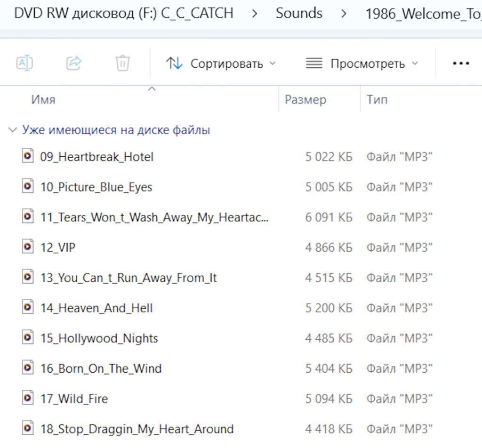Click MP3 icon of 14_Heaven_And_Hell

point(28,307)
